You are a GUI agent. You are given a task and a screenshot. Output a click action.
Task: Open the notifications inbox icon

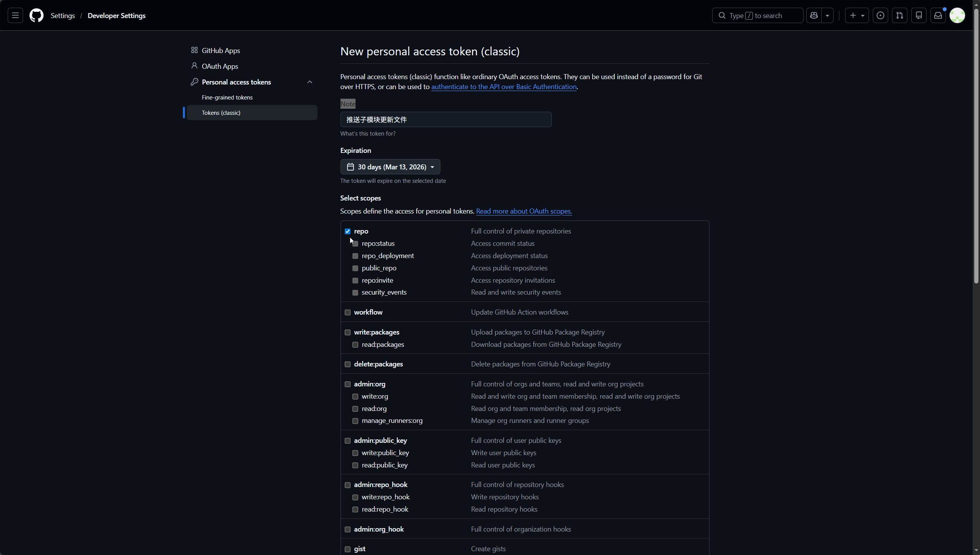pos(938,15)
